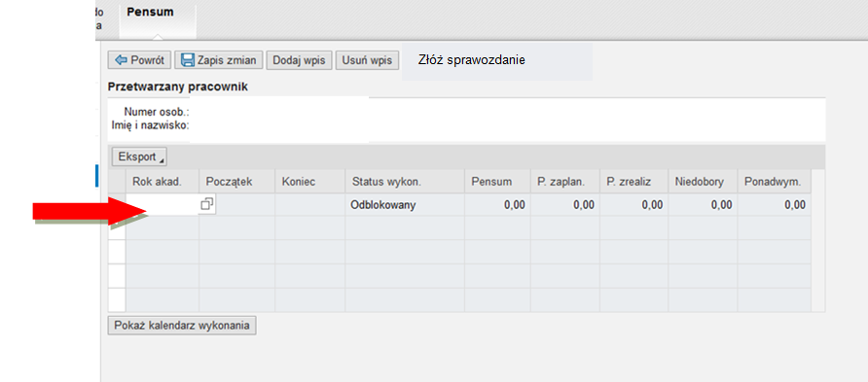The height and width of the screenshot is (382, 868).
Task: Open value help icon in Rok akad. cell
Action: coord(207,204)
